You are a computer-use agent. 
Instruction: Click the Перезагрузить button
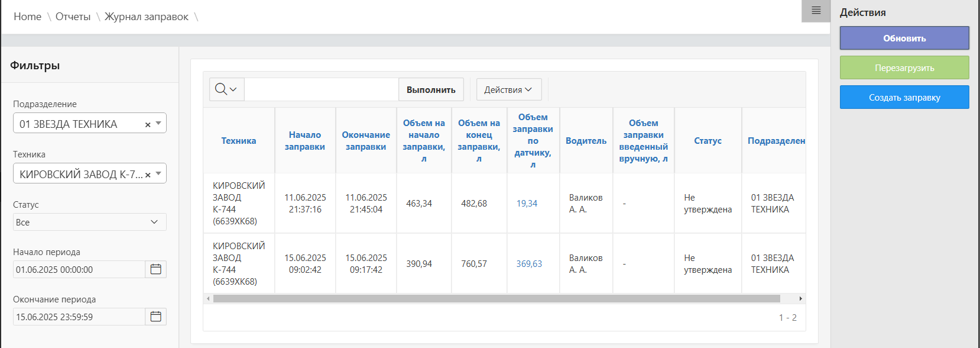(904, 67)
